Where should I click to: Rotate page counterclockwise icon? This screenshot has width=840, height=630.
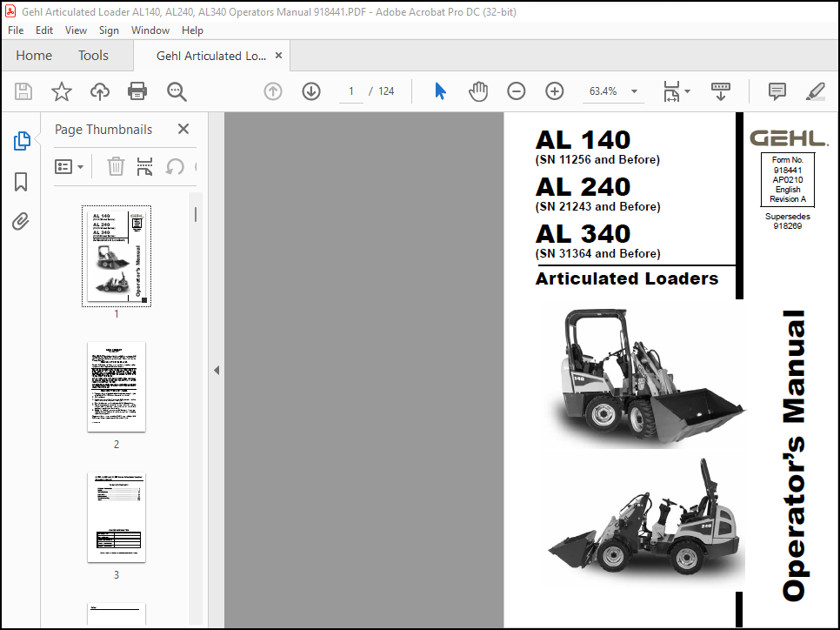pyautogui.click(x=175, y=167)
